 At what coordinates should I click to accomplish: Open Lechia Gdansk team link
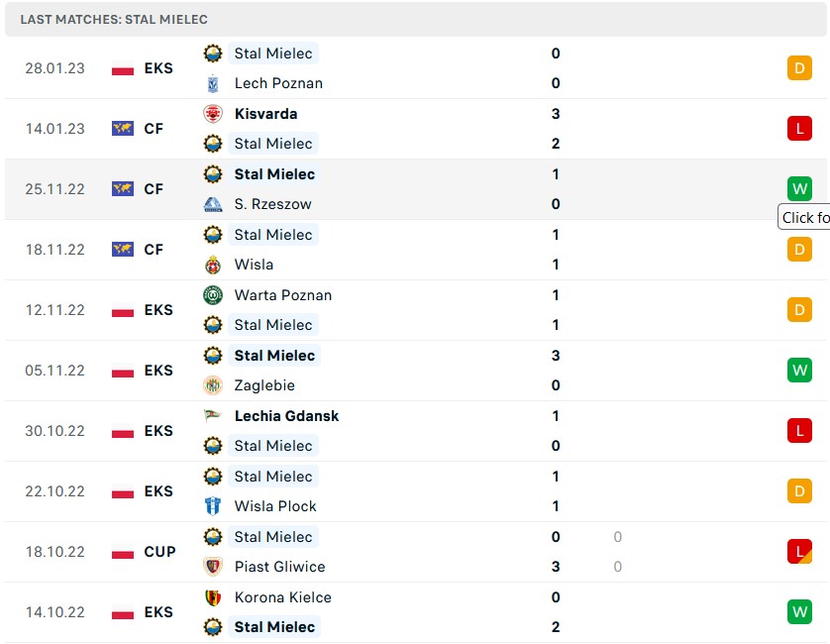(x=286, y=416)
